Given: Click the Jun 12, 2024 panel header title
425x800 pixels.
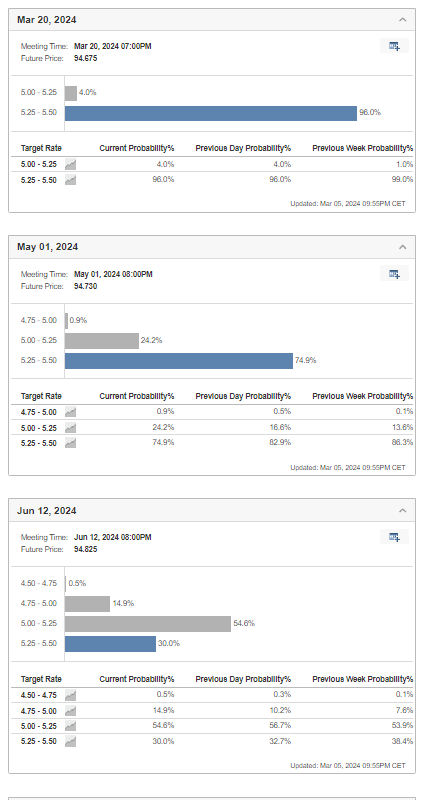Looking at the screenshot, I should click(46, 511).
